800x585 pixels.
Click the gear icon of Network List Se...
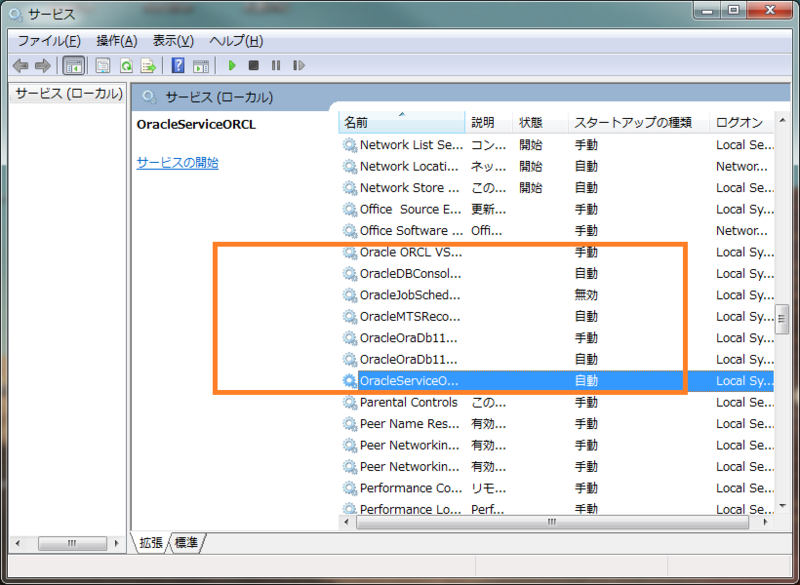pos(349,145)
